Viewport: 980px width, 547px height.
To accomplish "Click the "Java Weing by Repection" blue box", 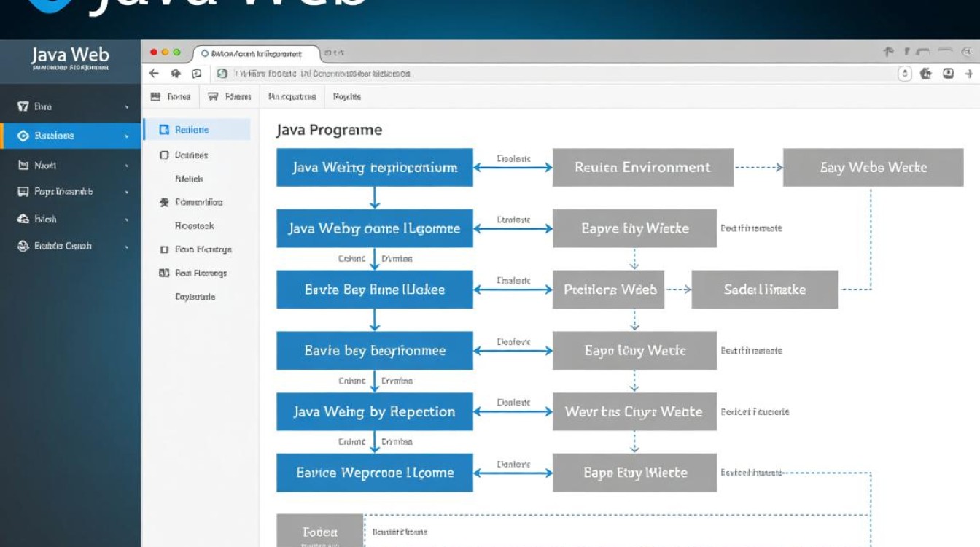I will pyautogui.click(x=374, y=412).
